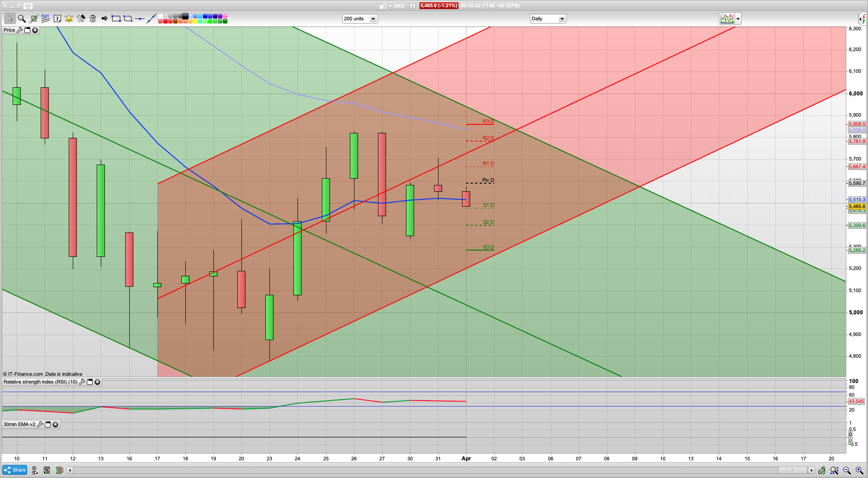Zoom out the chart

(x=847, y=470)
